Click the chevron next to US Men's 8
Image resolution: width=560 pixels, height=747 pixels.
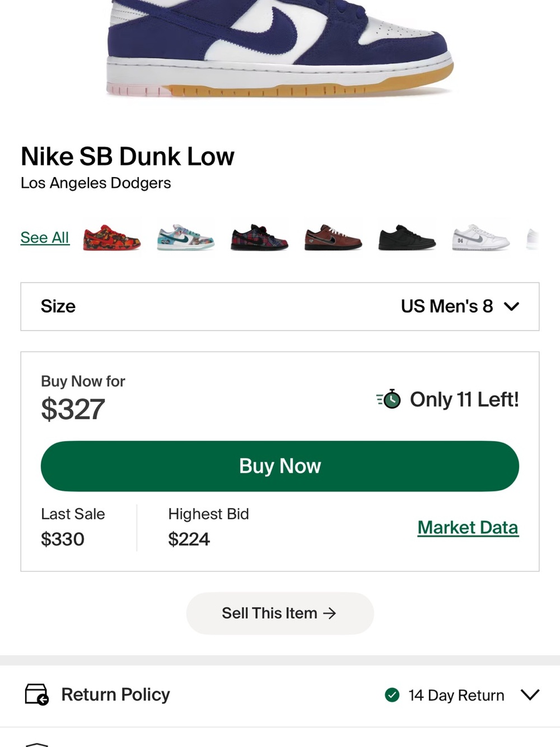pos(511,307)
